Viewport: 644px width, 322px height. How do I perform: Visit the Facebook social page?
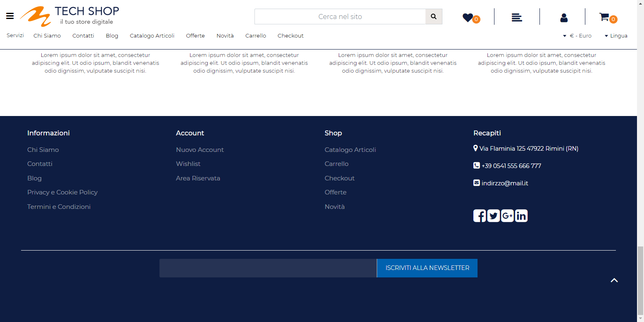point(479,215)
